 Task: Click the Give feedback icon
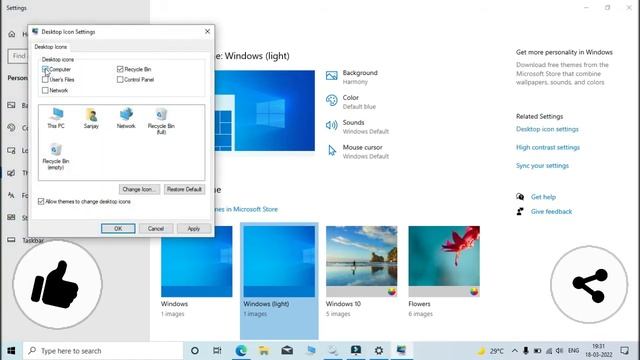click(520, 211)
